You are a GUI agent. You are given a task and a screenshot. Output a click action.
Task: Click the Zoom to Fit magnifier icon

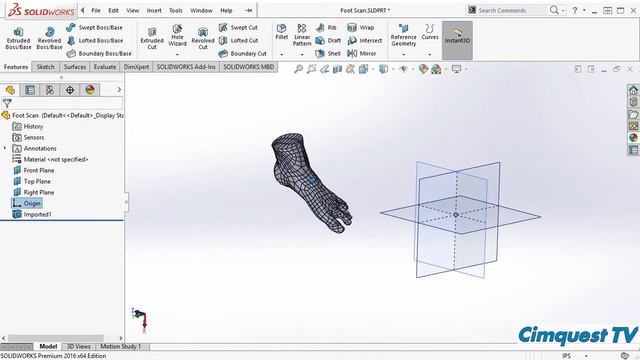[x=298, y=69]
